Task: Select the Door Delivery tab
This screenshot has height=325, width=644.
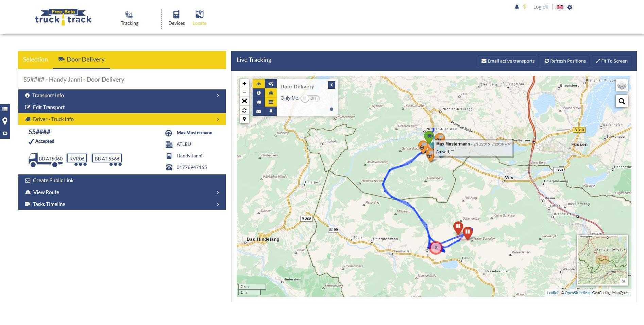Action: point(81,59)
